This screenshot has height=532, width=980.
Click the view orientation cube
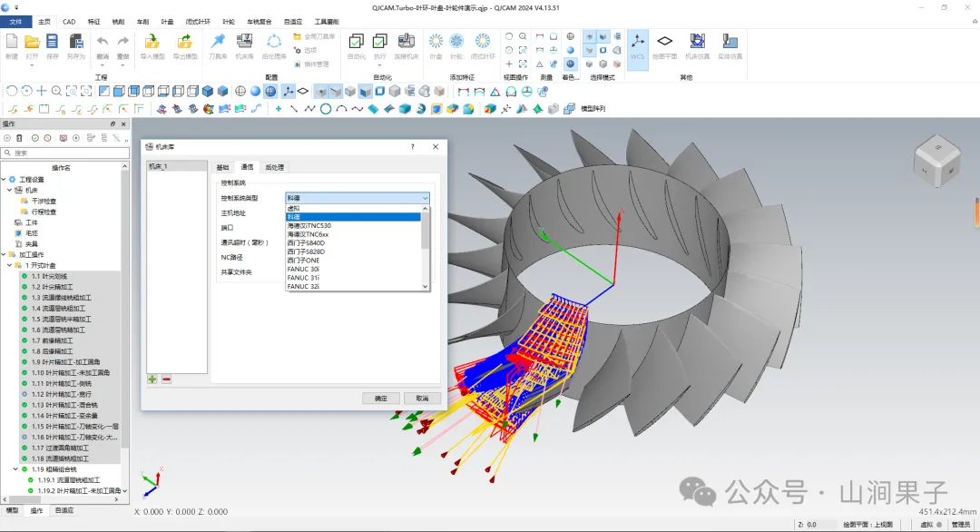pyautogui.click(x=936, y=160)
